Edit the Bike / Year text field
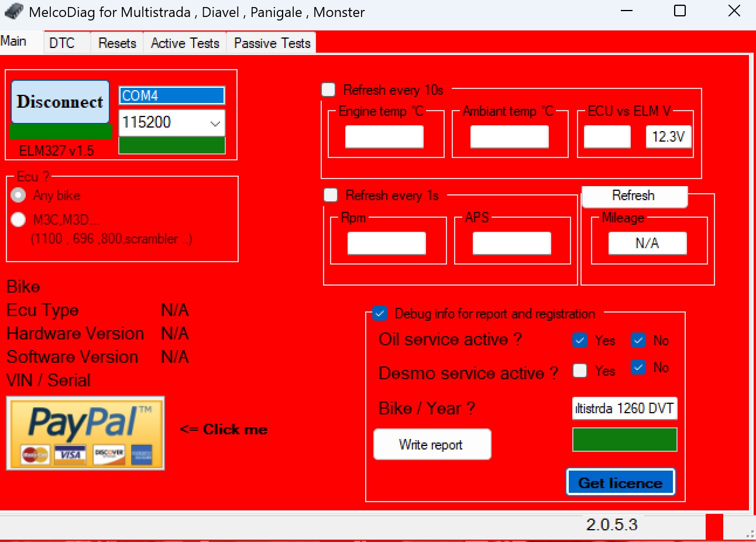The height and width of the screenshot is (542, 756). click(x=624, y=408)
